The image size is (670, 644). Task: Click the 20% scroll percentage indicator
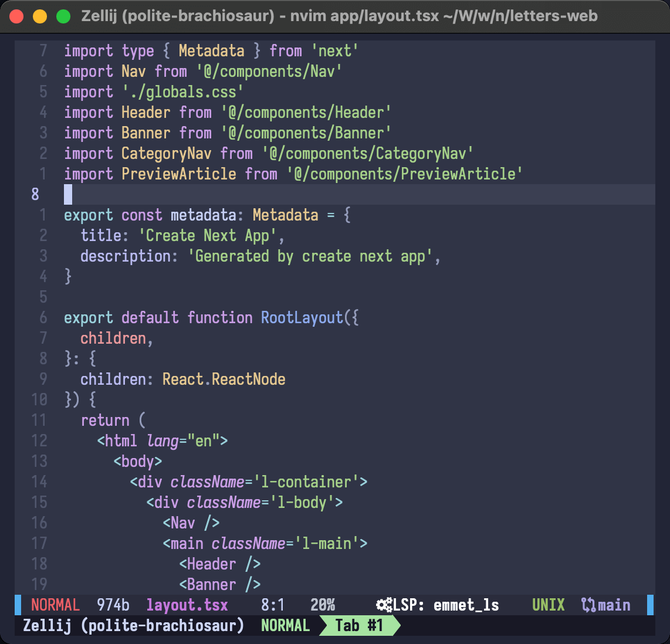[x=323, y=605]
